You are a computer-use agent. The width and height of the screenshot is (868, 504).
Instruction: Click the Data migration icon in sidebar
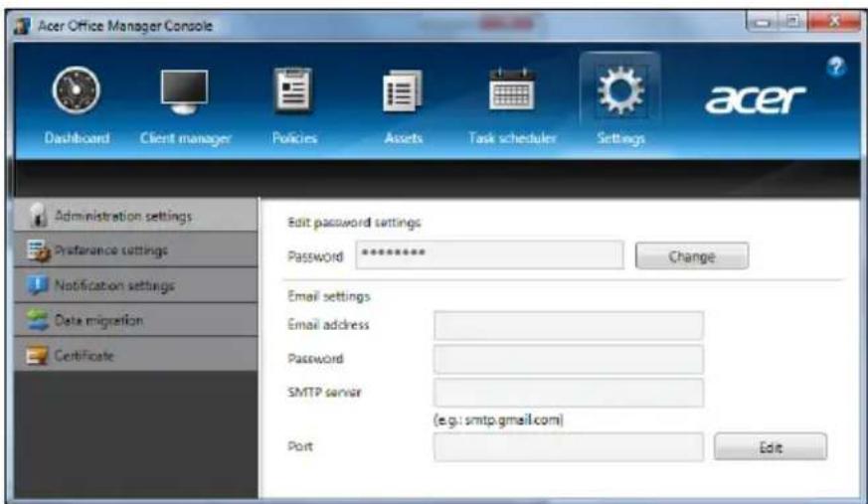[x=38, y=320]
